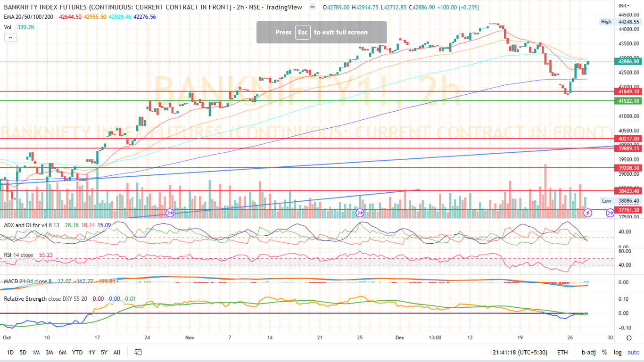Click the EMA 50 value 42955.50
644x362 pixels.
coord(95,16)
